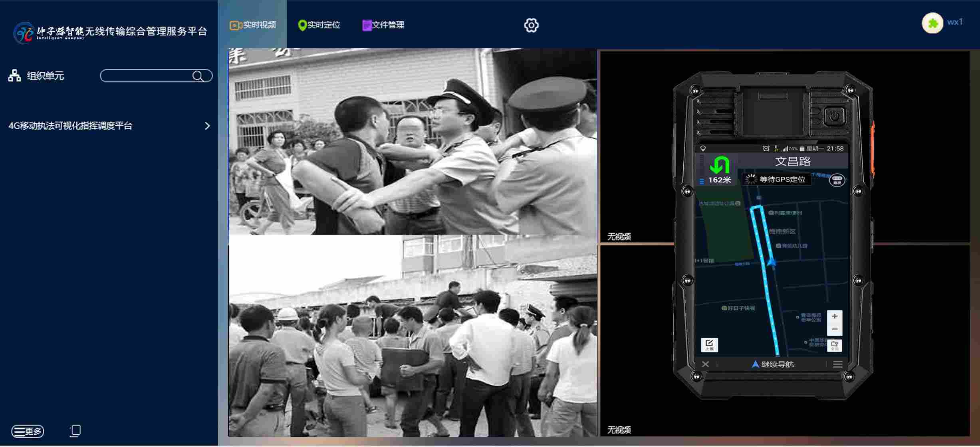The width and height of the screenshot is (980, 447).
Task: Click the search magnifier icon
Action: [198, 76]
